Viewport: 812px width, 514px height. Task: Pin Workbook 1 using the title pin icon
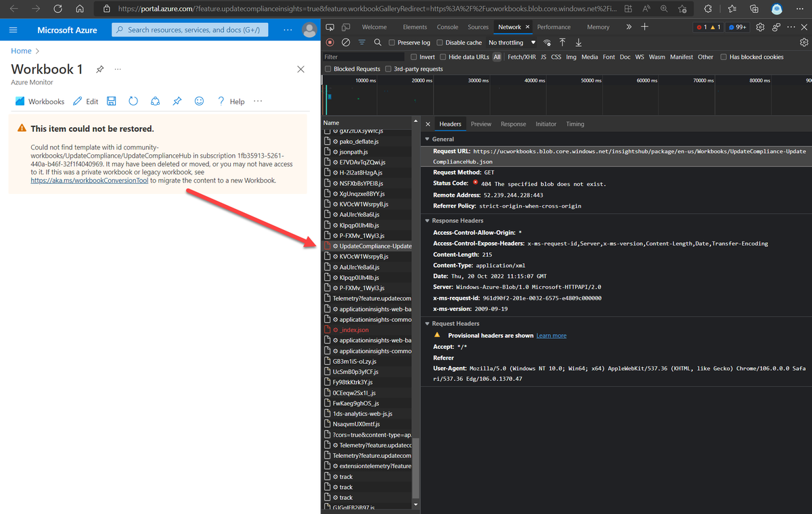point(99,69)
